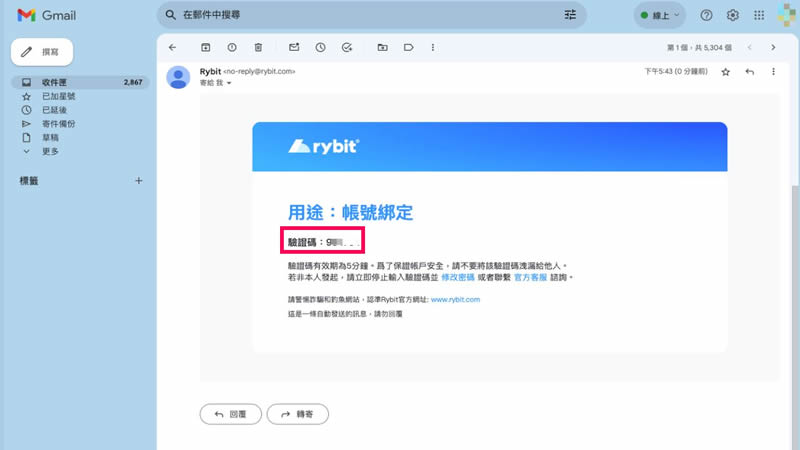Star the Rybit email
This screenshot has height=450, width=800.
click(726, 72)
